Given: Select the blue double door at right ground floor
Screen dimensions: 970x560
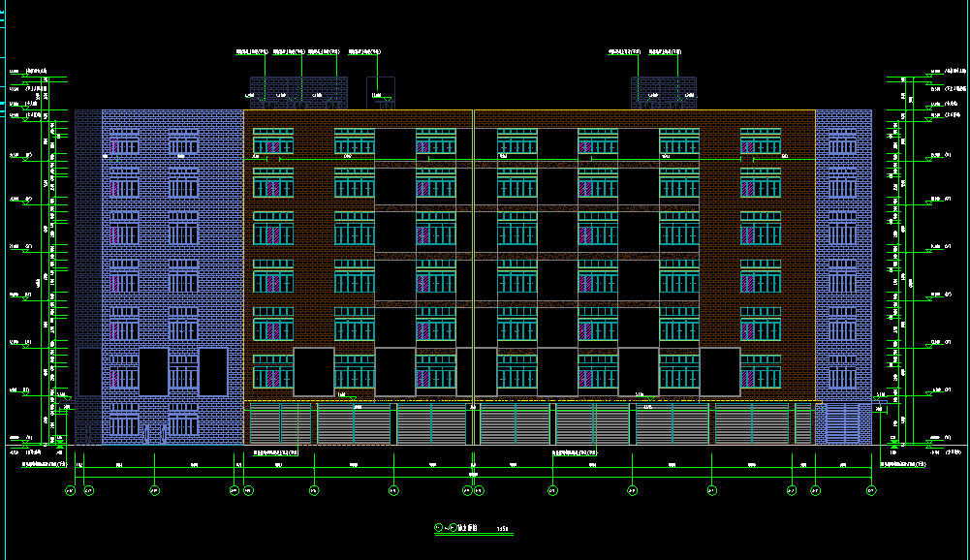Looking at the screenshot, I should tap(842, 423).
